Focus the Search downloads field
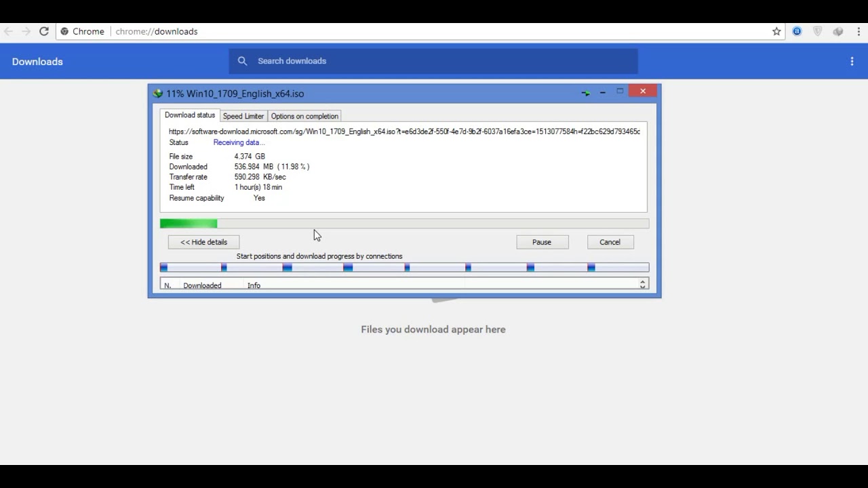Screen dimensions: 868x488 tap(433, 61)
